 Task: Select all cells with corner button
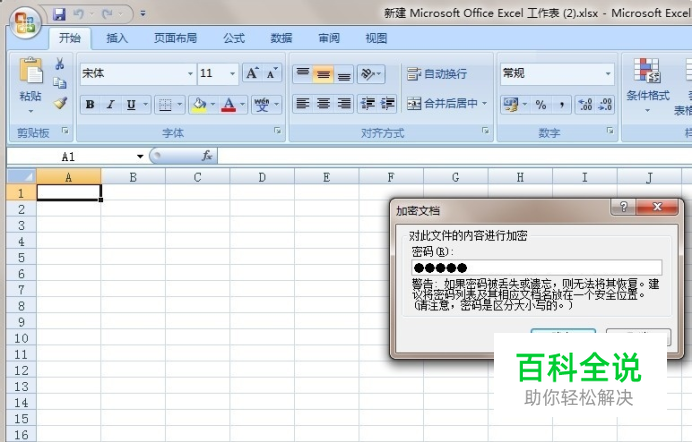[21, 177]
